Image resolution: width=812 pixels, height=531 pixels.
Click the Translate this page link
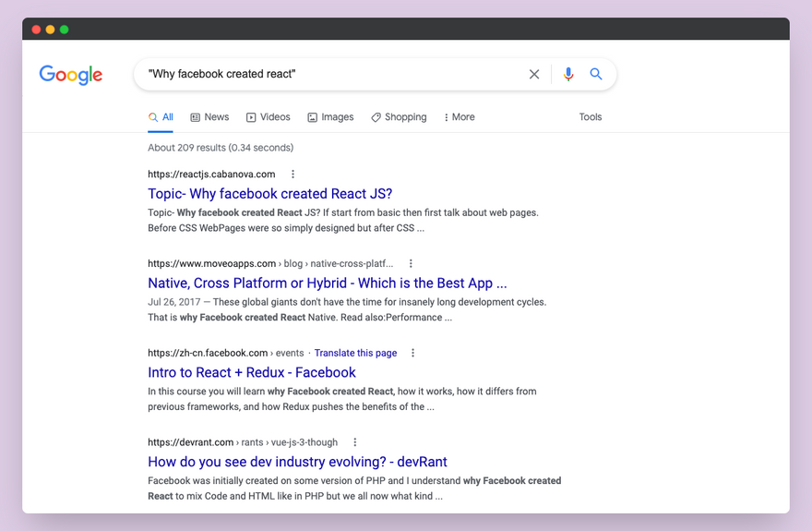(355, 353)
